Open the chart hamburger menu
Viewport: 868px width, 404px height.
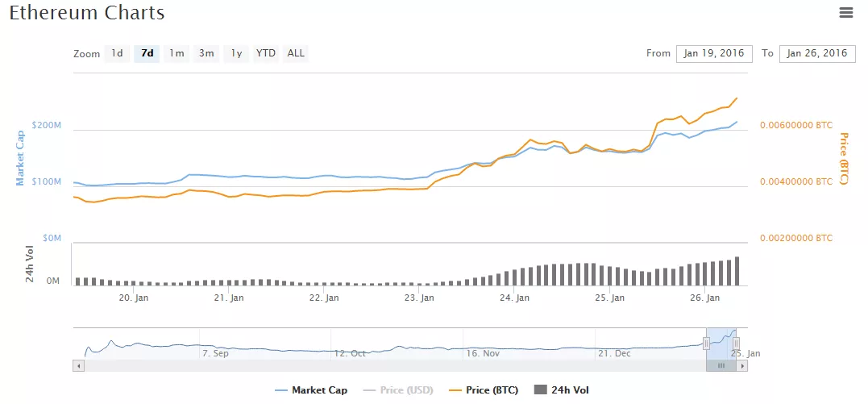845,12
